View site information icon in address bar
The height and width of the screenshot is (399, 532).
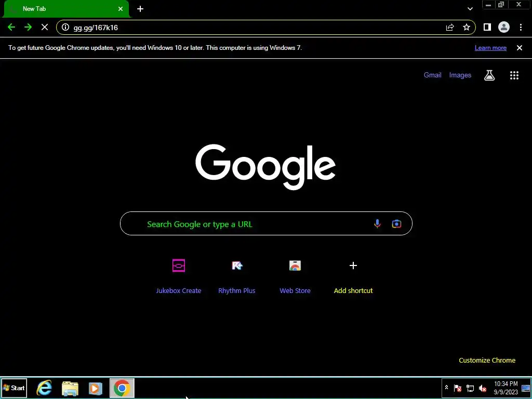[x=65, y=28]
